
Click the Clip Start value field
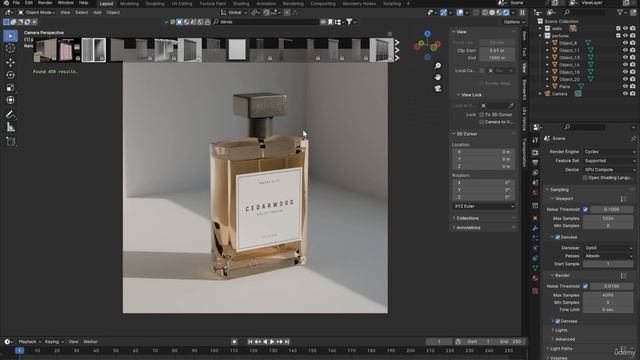coord(497,51)
